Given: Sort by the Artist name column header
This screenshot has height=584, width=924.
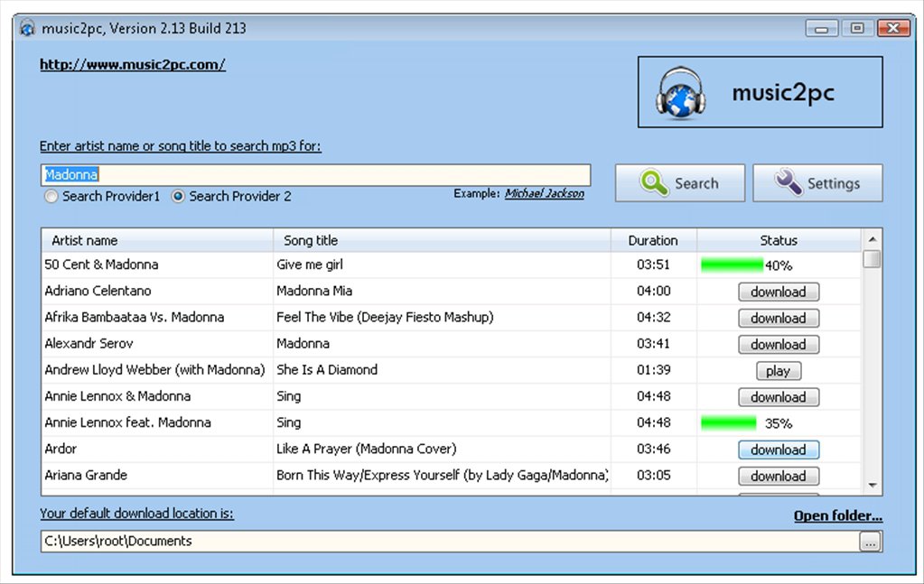Looking at the screenshot, I should pos(157,240).
